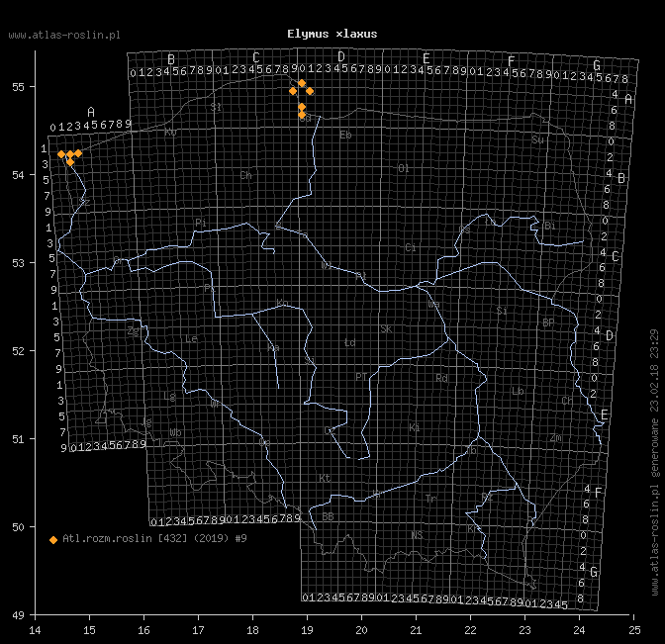Click the map title 'Elymus ×laxus'
The height and width of the screenshot is (644, 665).
(332, 34)
